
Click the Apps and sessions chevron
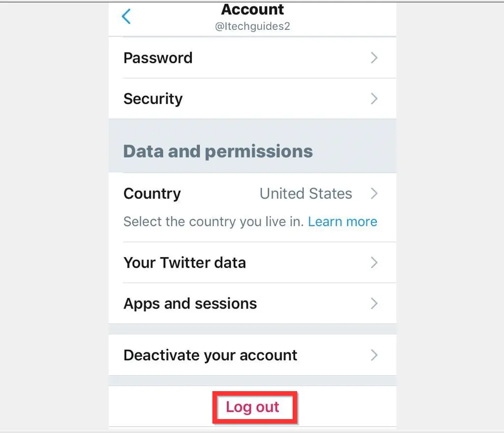(x=374, y=303)
